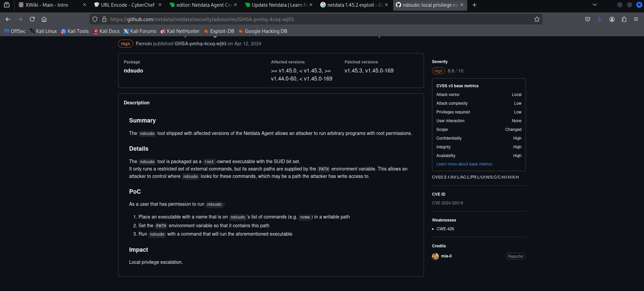Click the ndsudo package name
Image resolution: width=644 pixels, height=291 pixels.
tap(133, 70)
